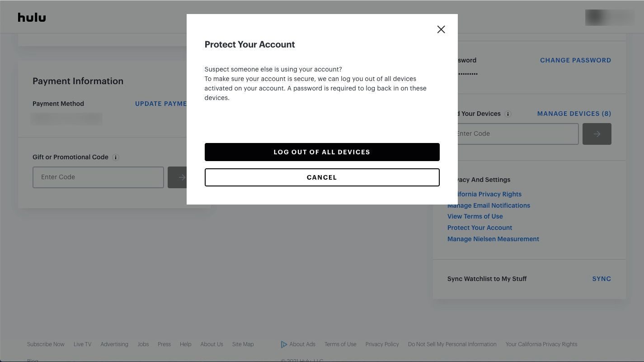The height and width of the screenshot is (362, 644).
Task: Open the footer Privacy Policy link
Action: click(x=382, y=344)
